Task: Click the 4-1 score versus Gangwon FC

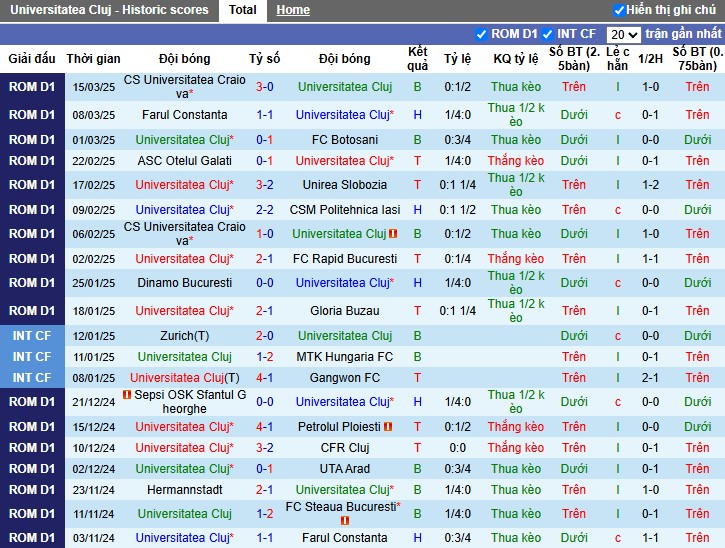Action: [264, 378]
